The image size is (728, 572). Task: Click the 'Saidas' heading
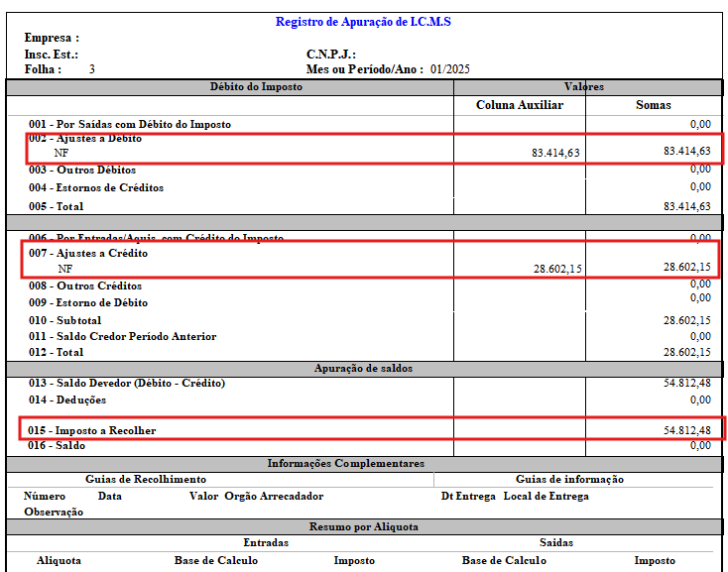click(556, 543)
